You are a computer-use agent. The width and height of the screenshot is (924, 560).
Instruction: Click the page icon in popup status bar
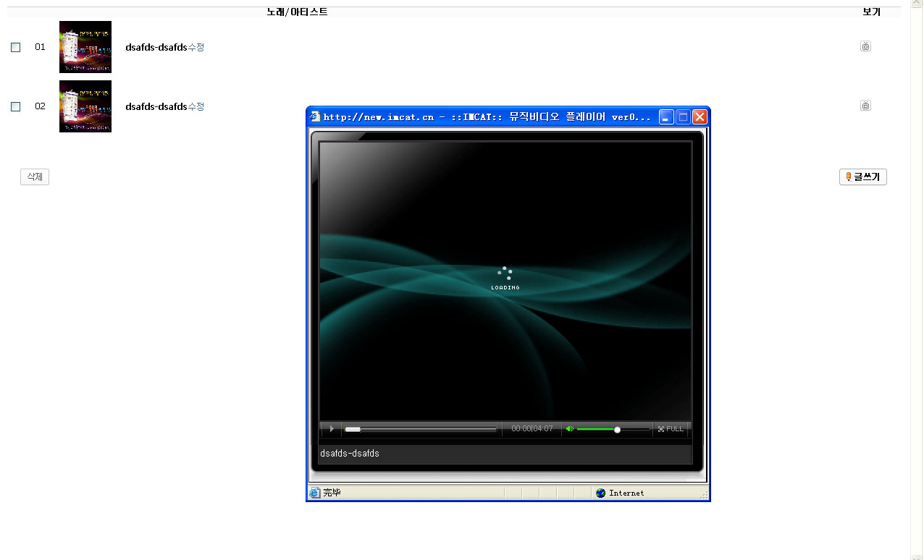click(x=314, y=493)
